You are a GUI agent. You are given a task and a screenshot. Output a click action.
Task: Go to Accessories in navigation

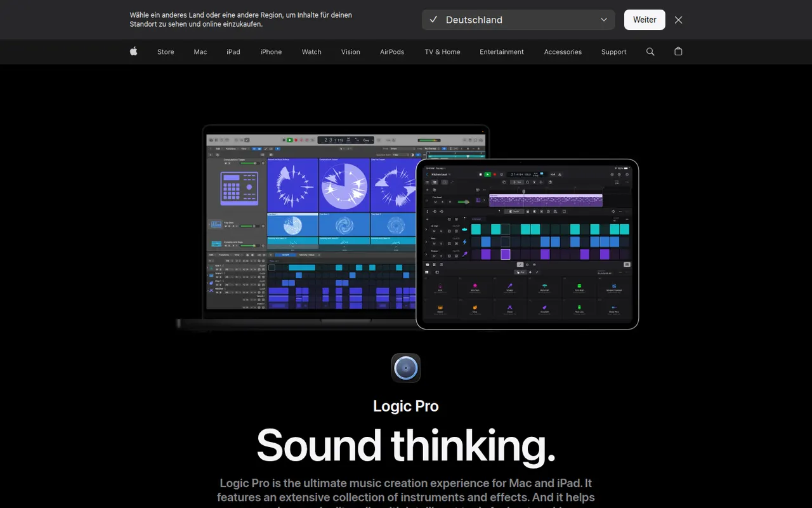tap(563, 52)
